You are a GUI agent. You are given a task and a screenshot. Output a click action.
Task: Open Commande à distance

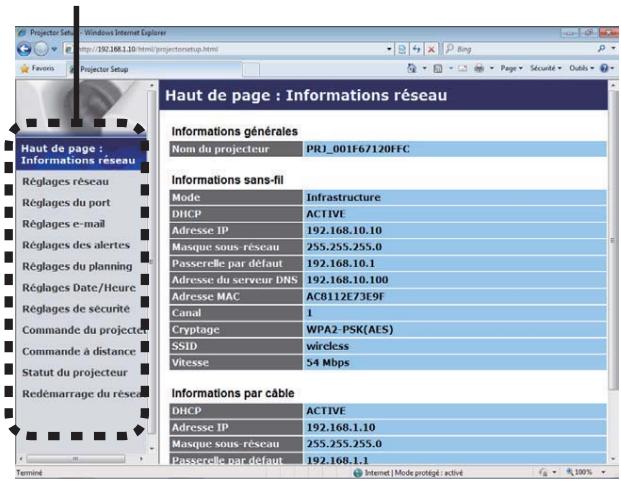click(79, 352)
